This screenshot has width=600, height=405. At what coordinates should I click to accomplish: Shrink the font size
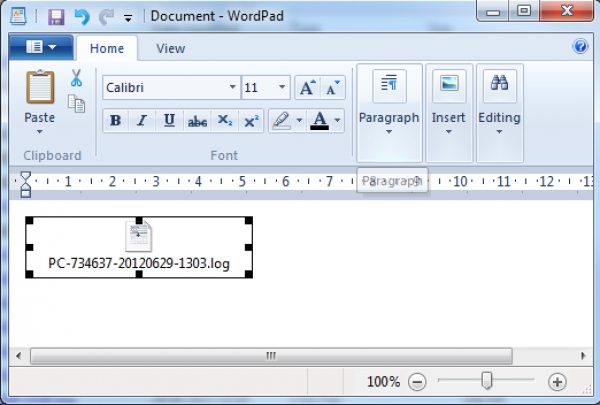click(333, 88)
